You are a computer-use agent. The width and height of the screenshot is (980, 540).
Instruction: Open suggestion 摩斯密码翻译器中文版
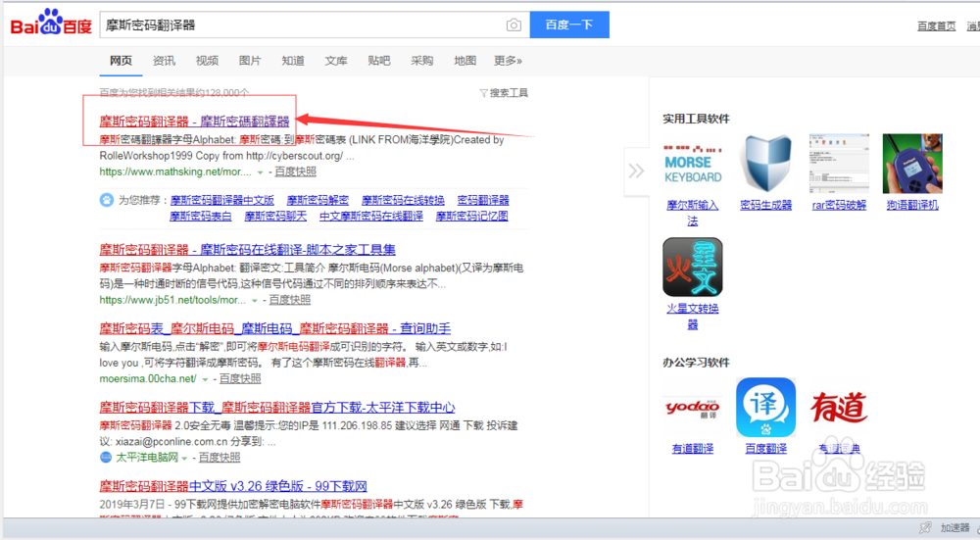(222, 200)
